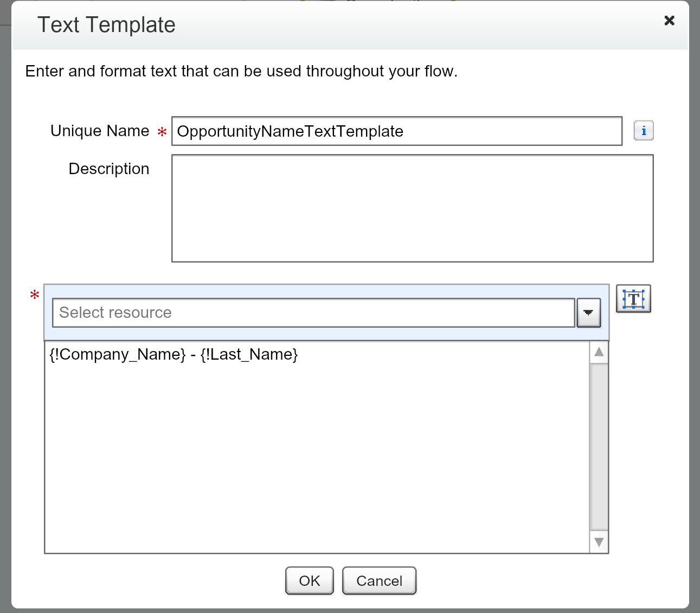This screenshot has width=700, height=613.
Task: Place cursor on {!Company_Name} merge field
Action: pyautogui.click(x=118, y=355)
